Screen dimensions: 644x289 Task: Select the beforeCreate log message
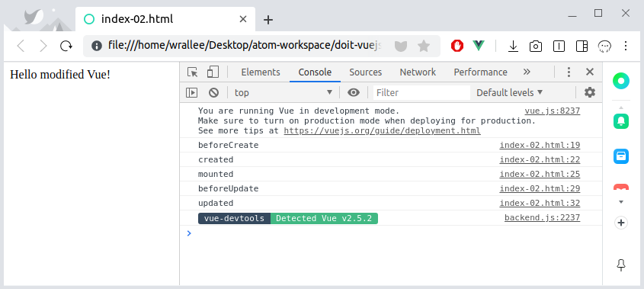click(x=229, y=145)
